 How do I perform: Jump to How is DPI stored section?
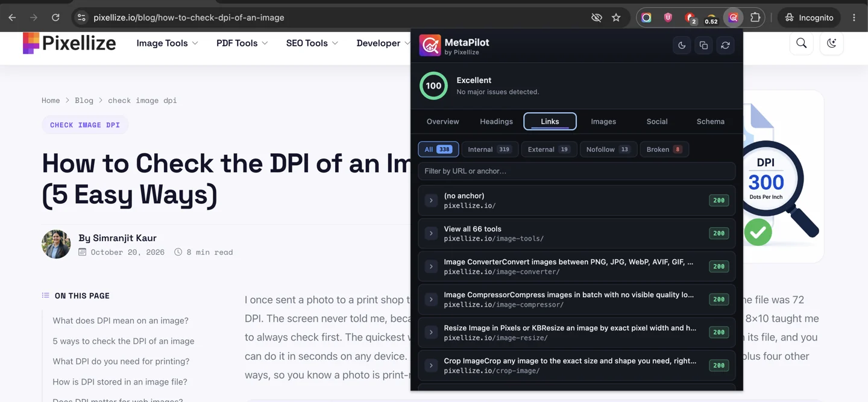[x=120, y=382]
